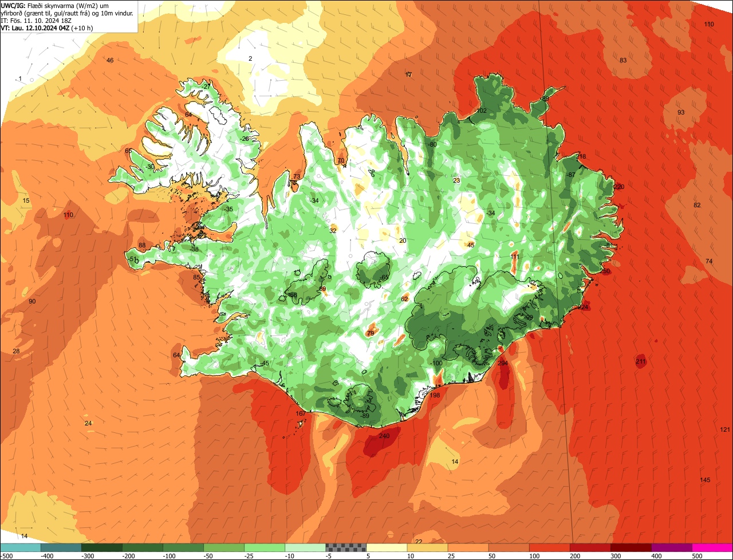Click the heat flux value 73
The height and width of the screenshot is (560, 733).
tap(297, 176)
